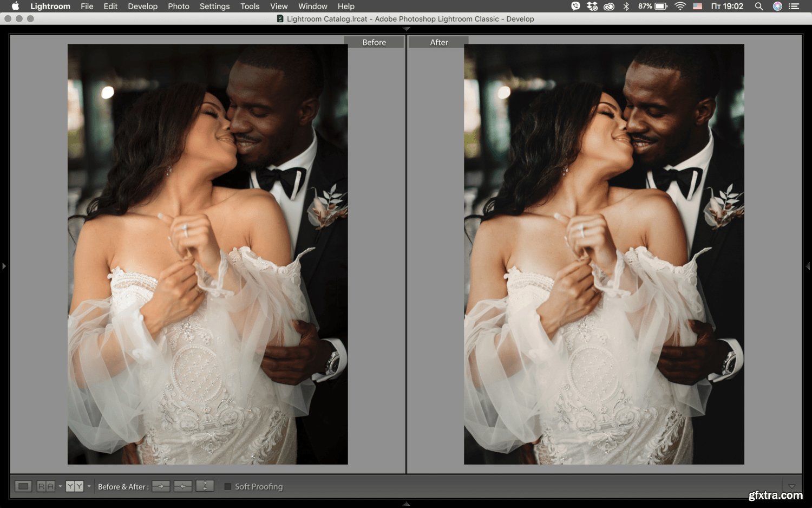Image resolution: width=812 pixels, height=508 pixels.
Task: Expand the left panel with side arrow
Action: (4, 266)
